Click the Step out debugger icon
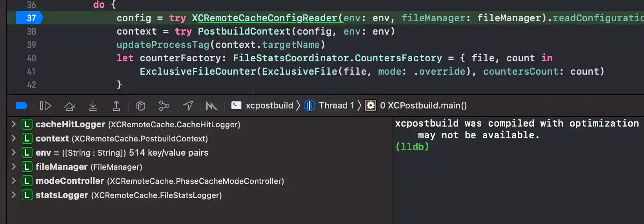Image resolution: width=644 pixels, height=224 pixels. [116, 106]
